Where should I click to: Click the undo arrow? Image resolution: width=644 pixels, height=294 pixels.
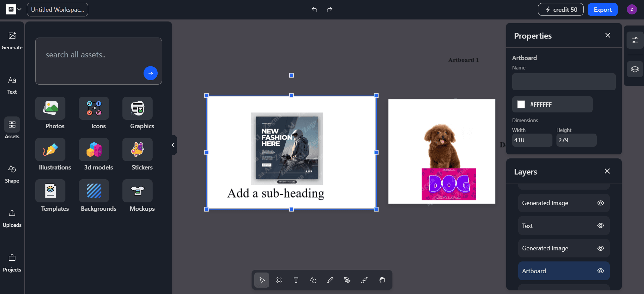click(314, 9)
